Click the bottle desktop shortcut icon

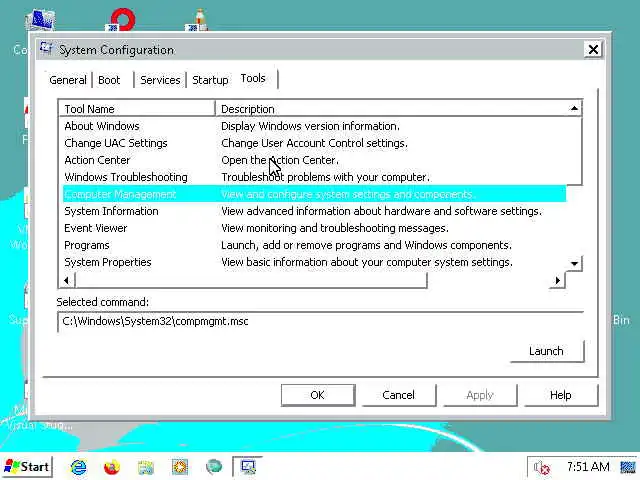click(198, 20)
